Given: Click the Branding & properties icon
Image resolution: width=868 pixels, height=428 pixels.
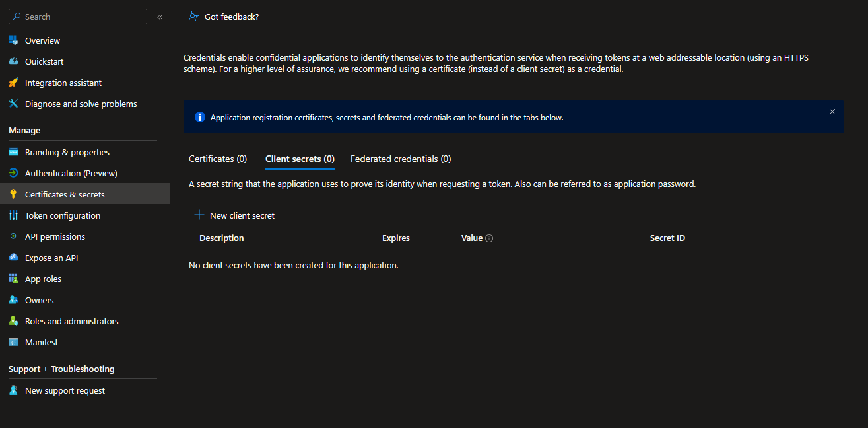Looking at the screenshot, I should pyautogui.click(x=13, y=152).
